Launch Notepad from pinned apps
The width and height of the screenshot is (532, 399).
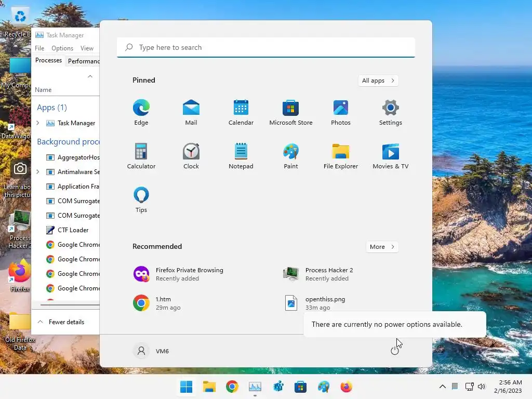click(x=241, y=156)
